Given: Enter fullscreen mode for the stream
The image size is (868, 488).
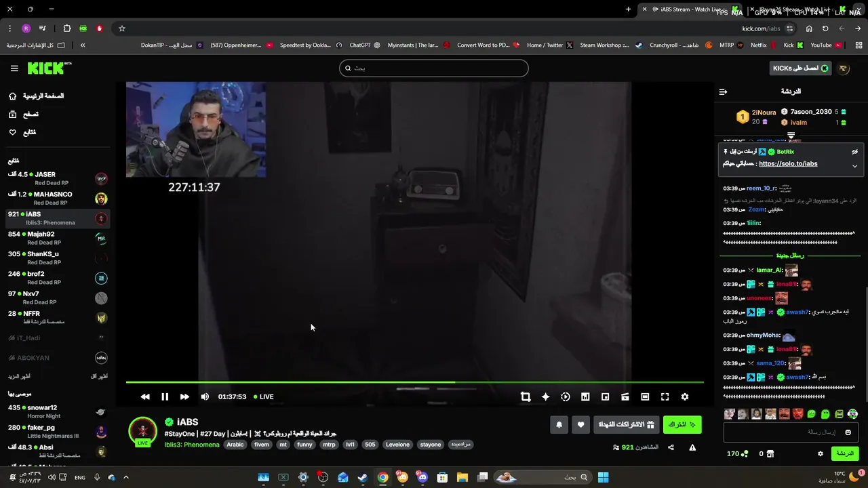Looking at the screenshot, I should point(665,396).
